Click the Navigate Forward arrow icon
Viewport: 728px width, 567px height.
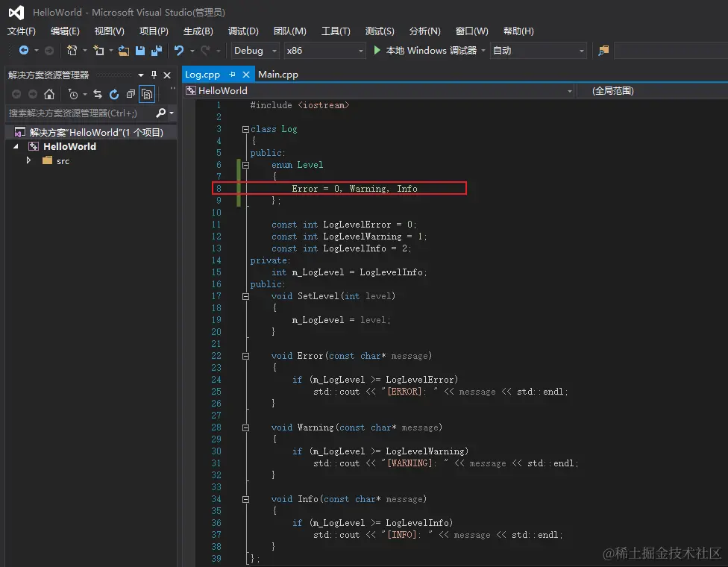pyautogui.click(x=48, y=50)
